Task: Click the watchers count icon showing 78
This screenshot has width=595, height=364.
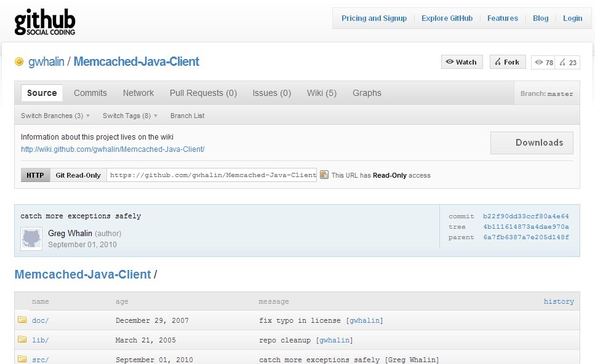Action: pyautogui.click(x=539, y=62)
